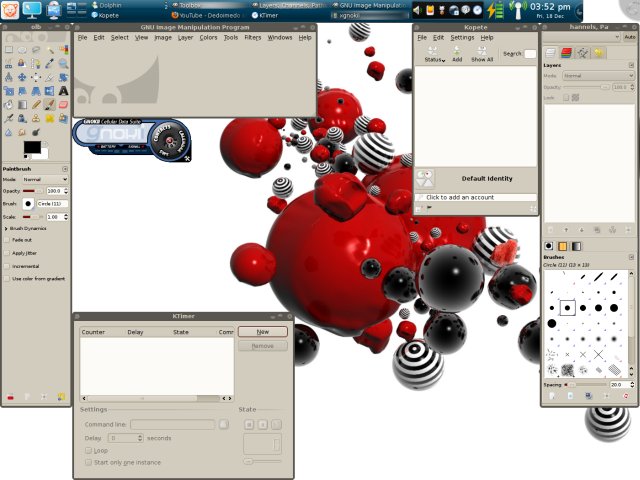The image size is (640, 480).
Task: Click Kopete Show All toolbar icon
Action: [482, 54]
